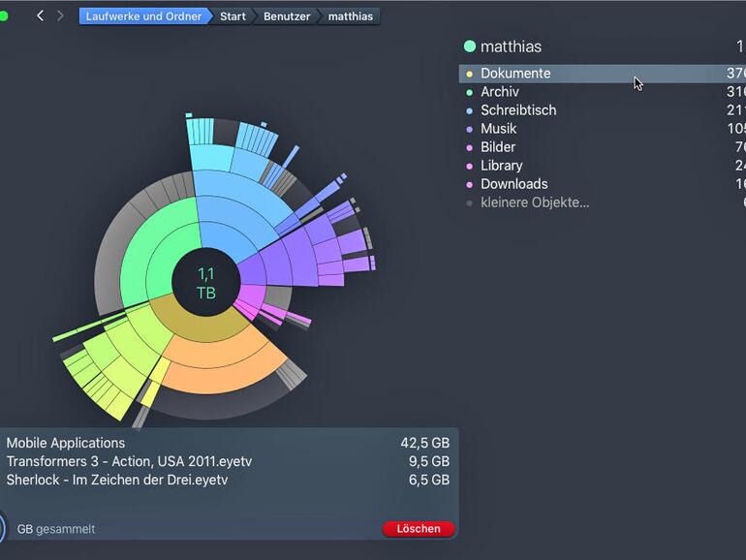
Task: Select Bilder folder entry
Action: coord(603,147)
